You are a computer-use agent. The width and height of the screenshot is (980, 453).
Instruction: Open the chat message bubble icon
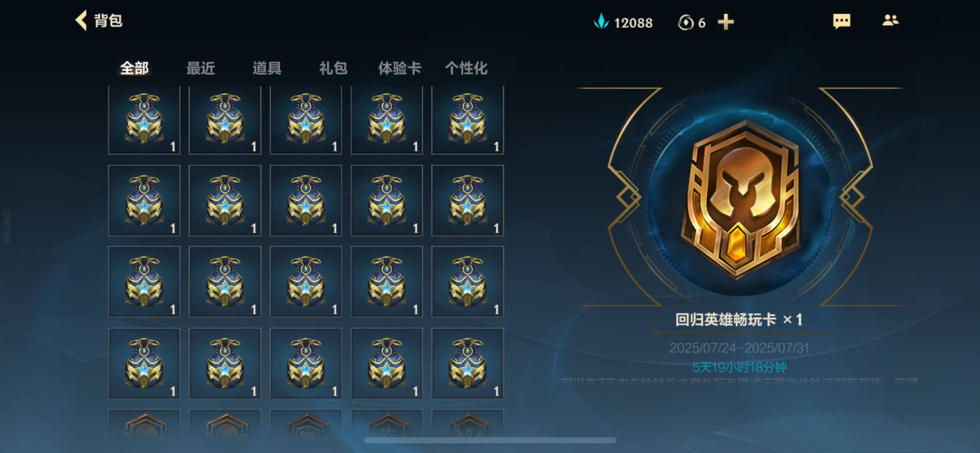[x=842, y=21]
